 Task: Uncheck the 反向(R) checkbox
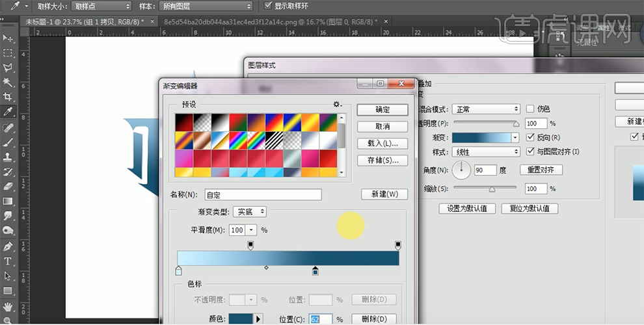click(530, 137)
